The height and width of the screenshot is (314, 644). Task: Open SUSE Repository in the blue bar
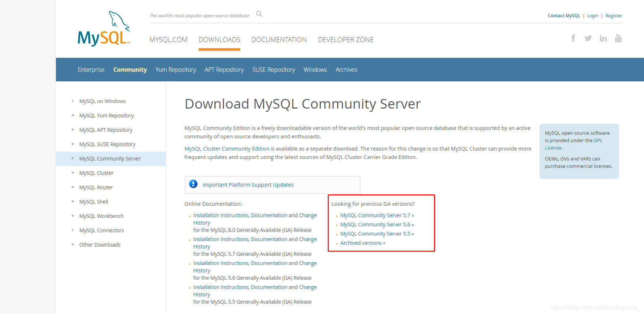[x=274, y=70]
